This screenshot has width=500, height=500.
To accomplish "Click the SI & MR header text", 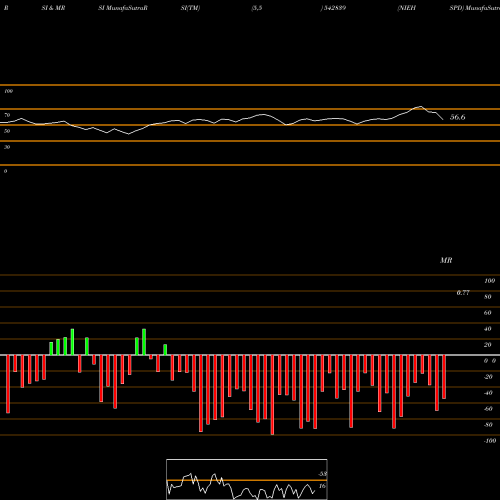I will 53,8.
